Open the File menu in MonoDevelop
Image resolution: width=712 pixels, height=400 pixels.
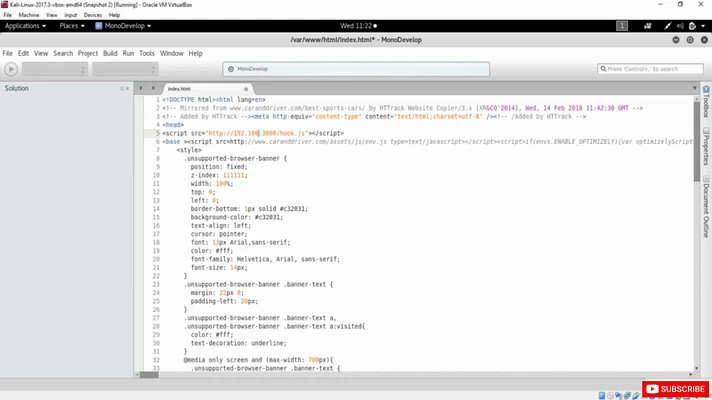click(x=8, y=53)
